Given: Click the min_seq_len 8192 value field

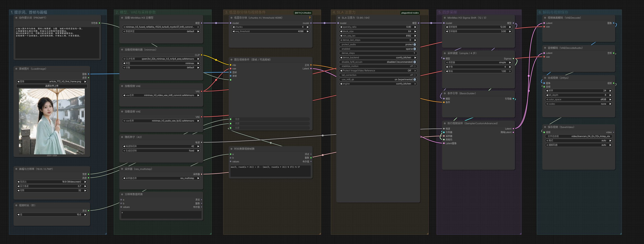Looking at the screenshot, I should coord(378,36).
